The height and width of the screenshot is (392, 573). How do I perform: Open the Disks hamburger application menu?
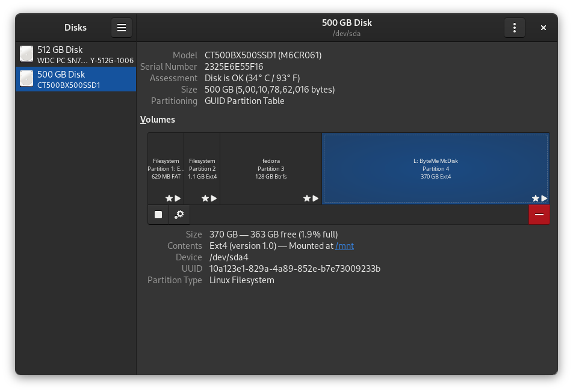tap(122, 28)
